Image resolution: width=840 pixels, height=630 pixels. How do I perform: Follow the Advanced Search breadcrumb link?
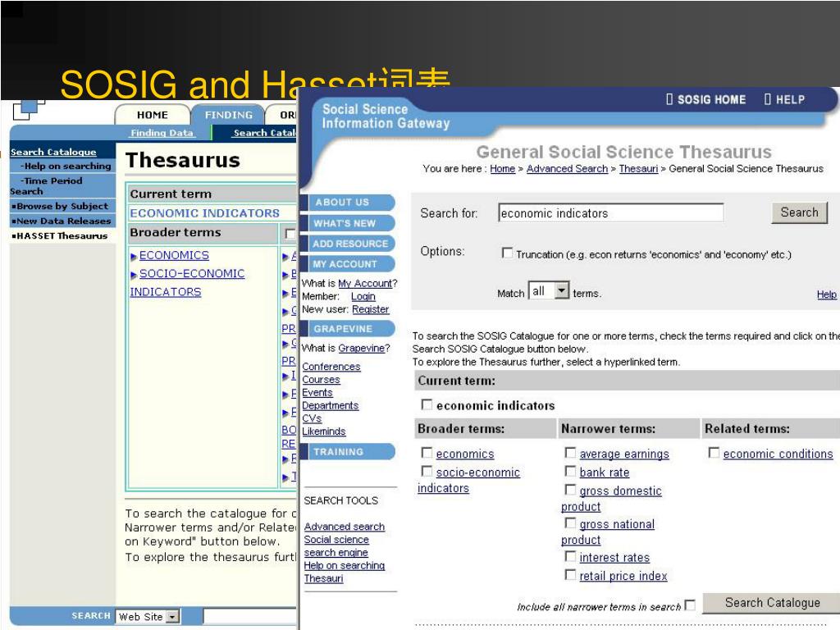pos(568,169)
